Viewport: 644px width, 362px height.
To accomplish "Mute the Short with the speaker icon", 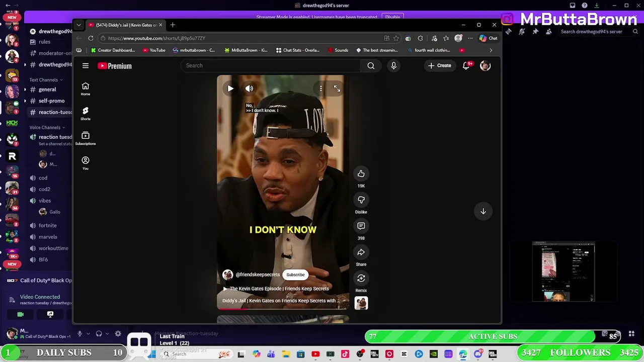I will coord(249,88).
